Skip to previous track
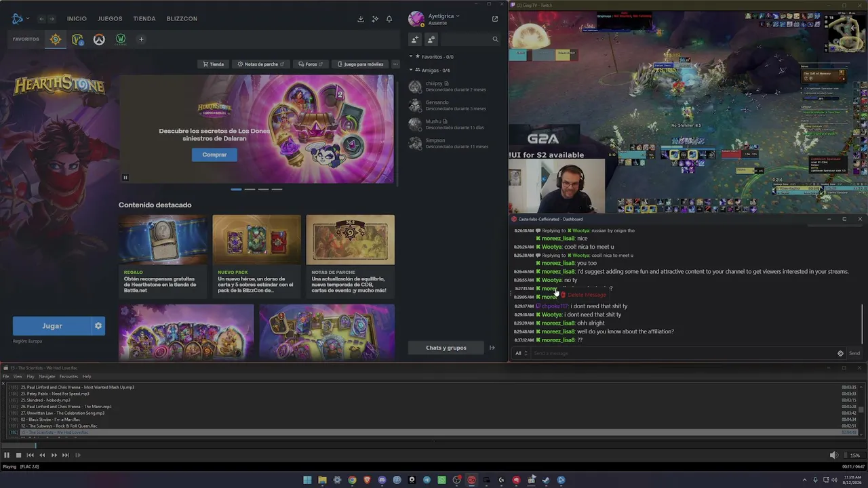The height and width of the screenshot is (488, 868). 30,455
